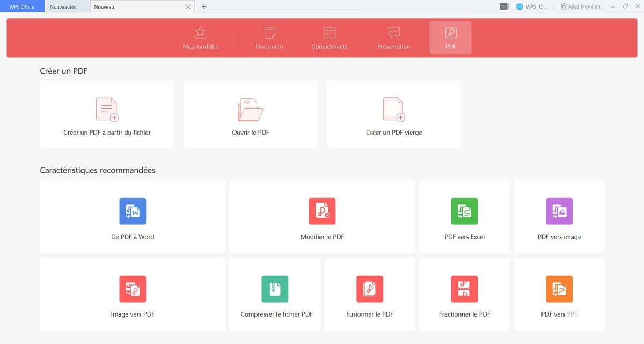Viewport: 644px width, 344px height.
Task: Open the Fractionner le PDF tool
Action: 464,294
